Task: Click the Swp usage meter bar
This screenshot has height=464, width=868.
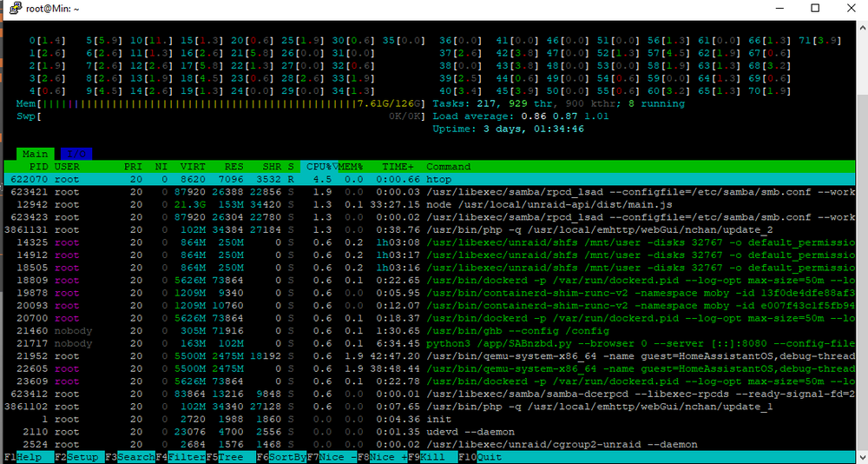Action: tap(220, 116)
